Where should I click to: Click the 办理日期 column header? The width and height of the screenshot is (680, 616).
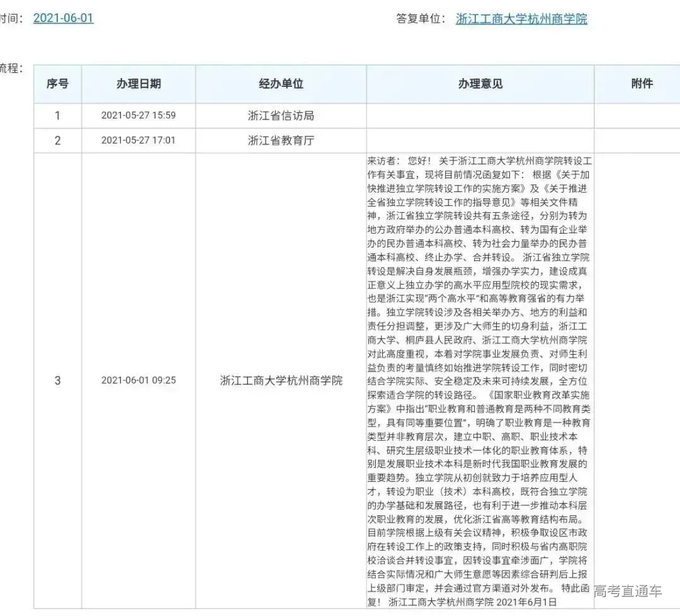[x=139, y=84]
